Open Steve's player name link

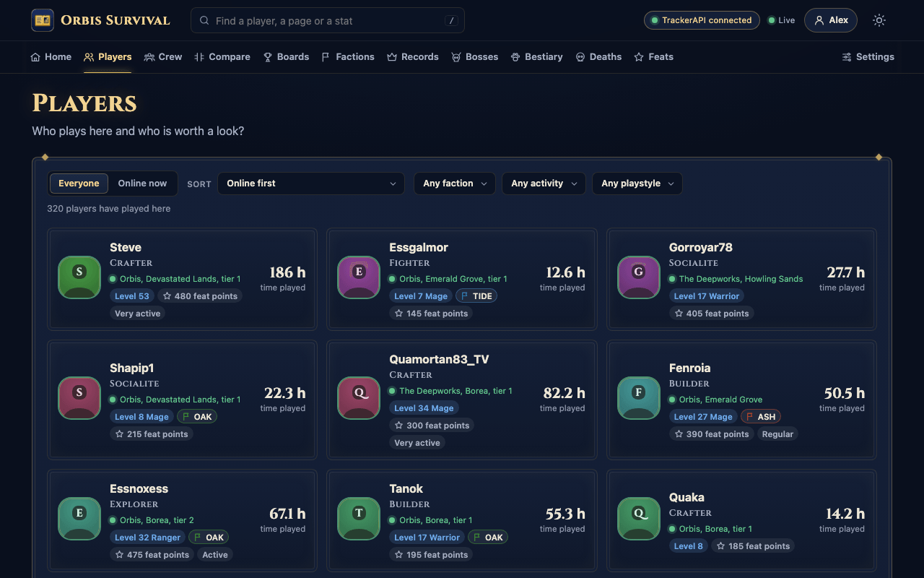pyautogui.click(x=126, y=248)
